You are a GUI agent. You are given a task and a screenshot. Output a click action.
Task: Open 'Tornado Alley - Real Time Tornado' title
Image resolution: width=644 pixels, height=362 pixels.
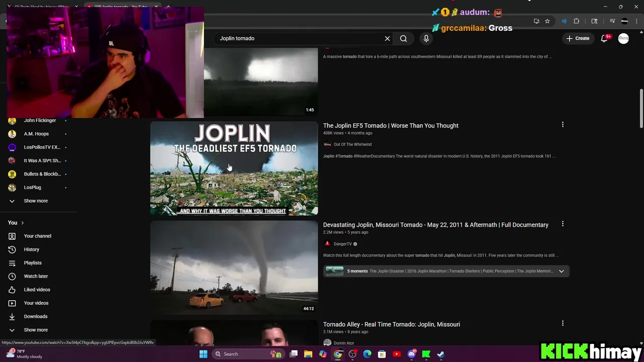click(391, 324)
